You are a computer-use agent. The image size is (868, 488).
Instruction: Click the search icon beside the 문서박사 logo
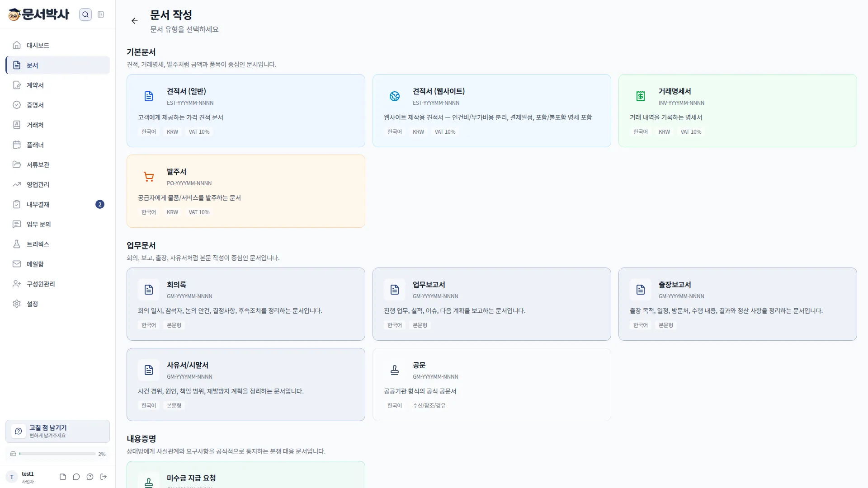click(x=85, y=14)
